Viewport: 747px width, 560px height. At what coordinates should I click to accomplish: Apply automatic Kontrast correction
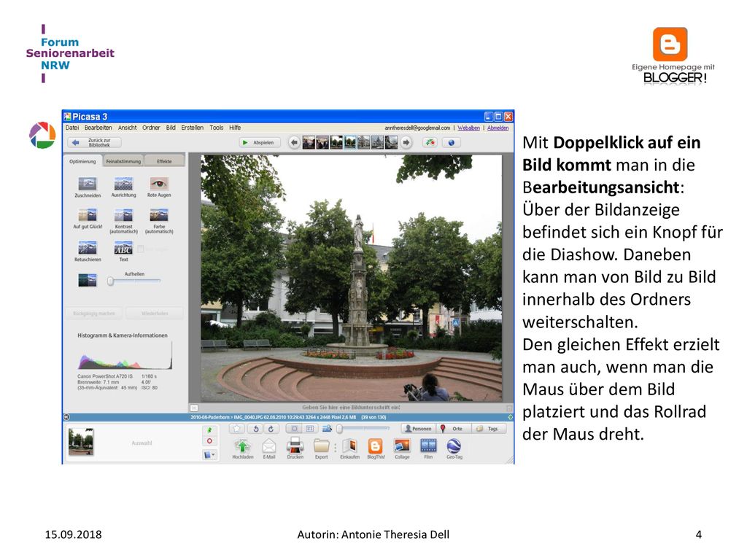coord(123,215)
